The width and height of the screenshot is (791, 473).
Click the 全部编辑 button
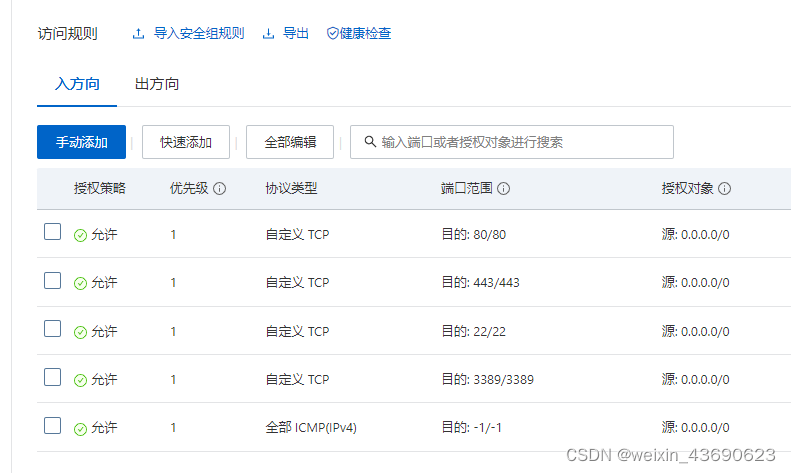[x=290, y=142]
